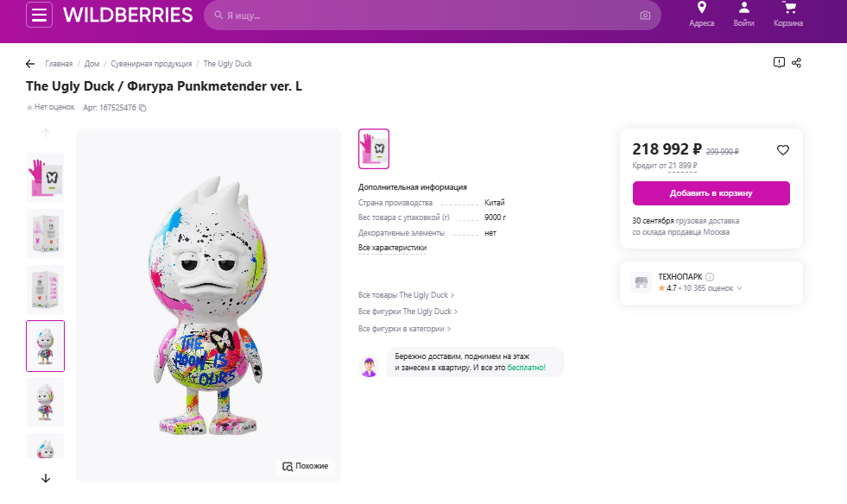
Task: Open the Корзина cart icon
Action: (x=787, y=8)
